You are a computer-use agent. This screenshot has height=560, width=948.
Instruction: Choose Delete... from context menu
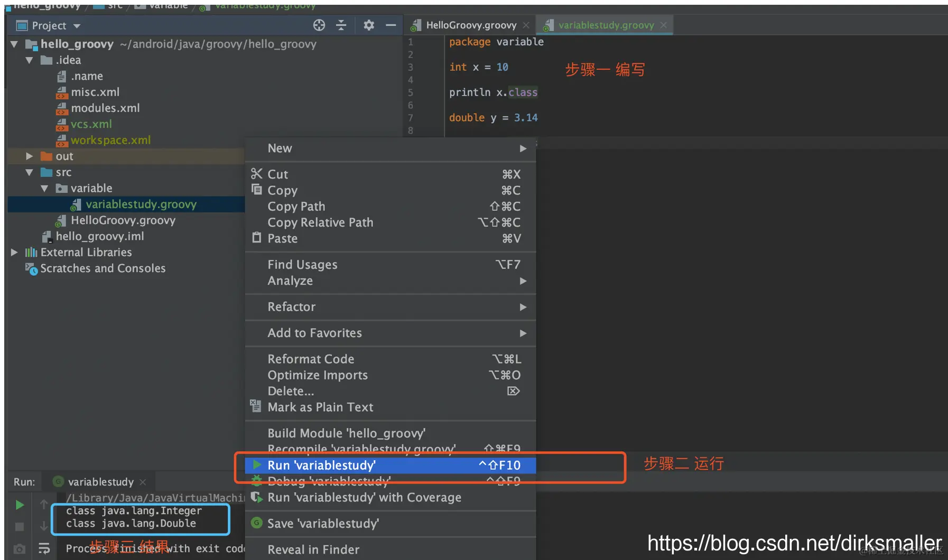391,391
